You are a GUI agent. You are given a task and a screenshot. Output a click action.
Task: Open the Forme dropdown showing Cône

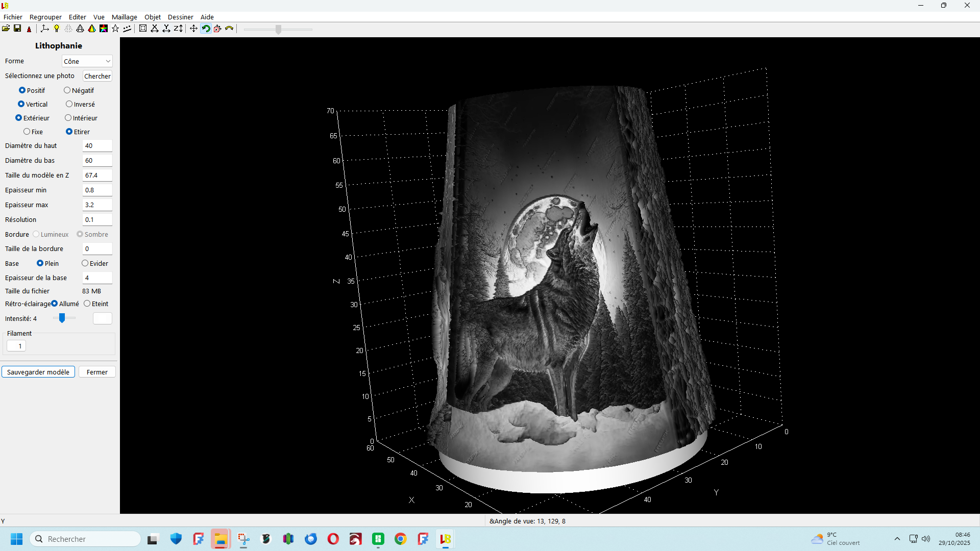coord(87,61)
